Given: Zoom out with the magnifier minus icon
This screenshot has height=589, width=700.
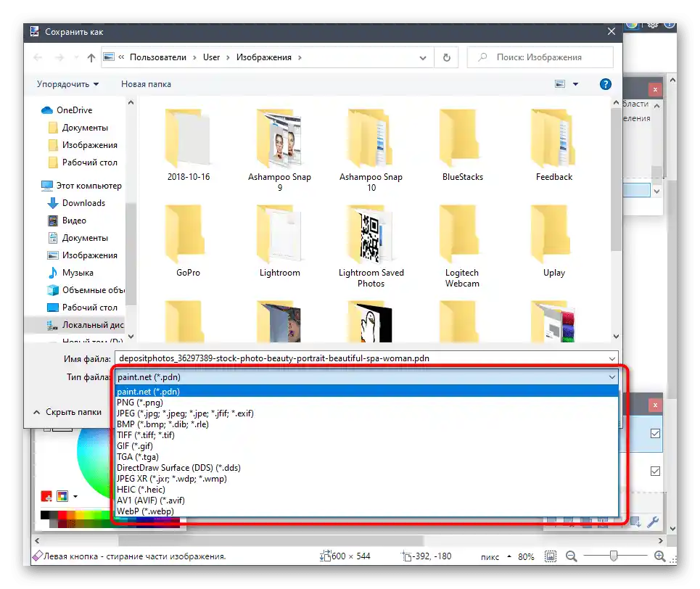Looking at the screenshot, I should pyautogui.click(x=571, y=556).
